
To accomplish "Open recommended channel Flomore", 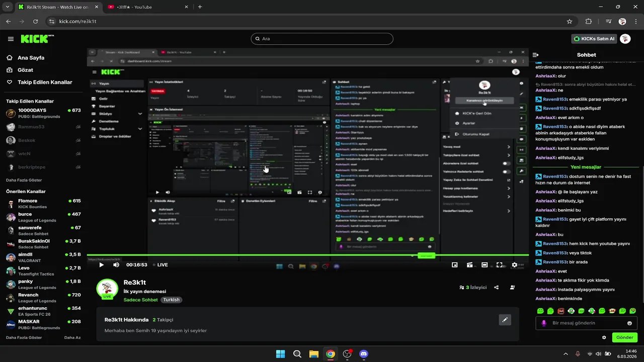I will point(43,204).
